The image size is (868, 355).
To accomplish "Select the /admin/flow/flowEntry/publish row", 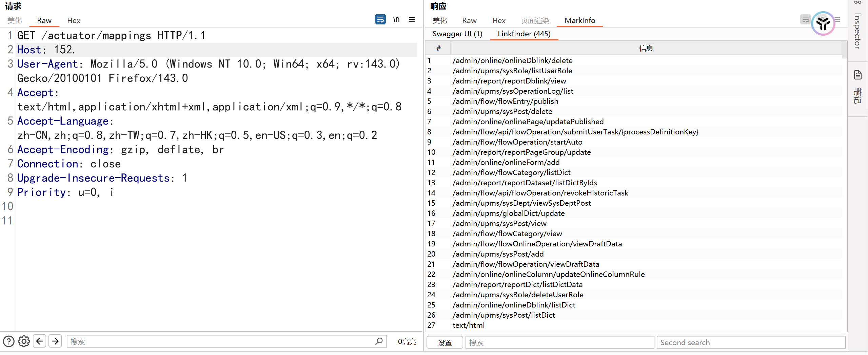I will (505, 101).
